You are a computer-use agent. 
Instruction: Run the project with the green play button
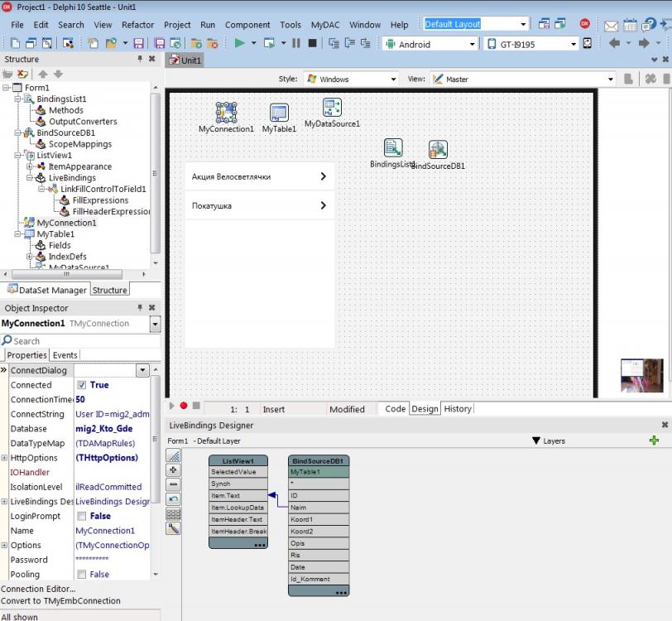pos(239,43)
